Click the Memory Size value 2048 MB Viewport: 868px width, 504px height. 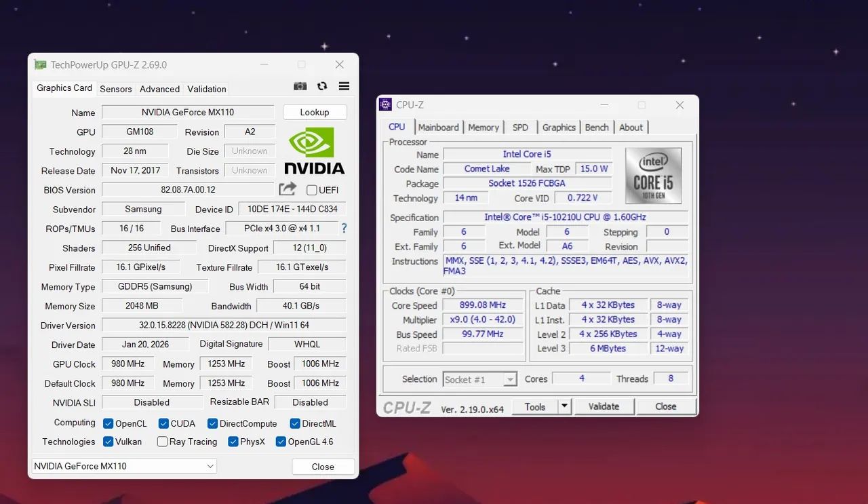pos(142,306)
